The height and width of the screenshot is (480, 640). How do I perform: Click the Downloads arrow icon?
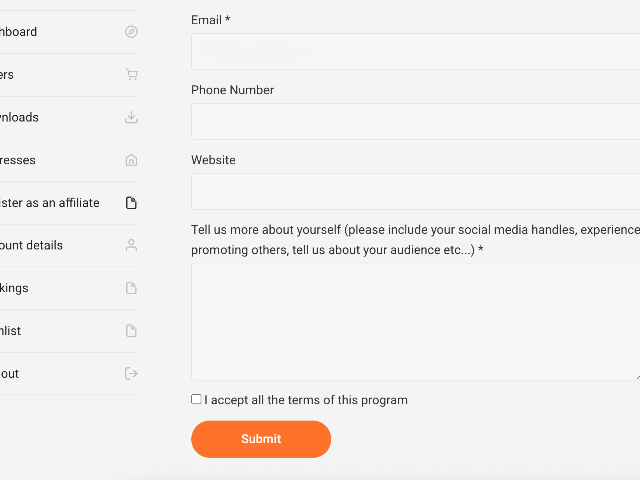point(131,117)
